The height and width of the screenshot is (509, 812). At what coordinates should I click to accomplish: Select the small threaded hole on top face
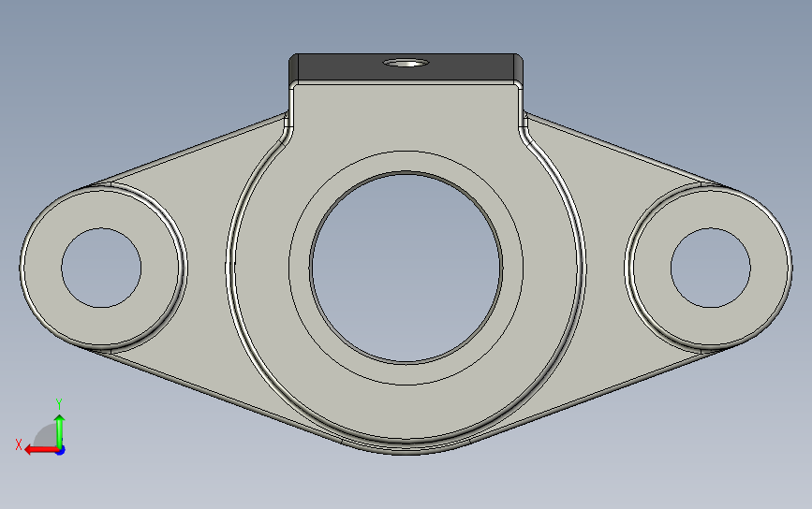406,63
